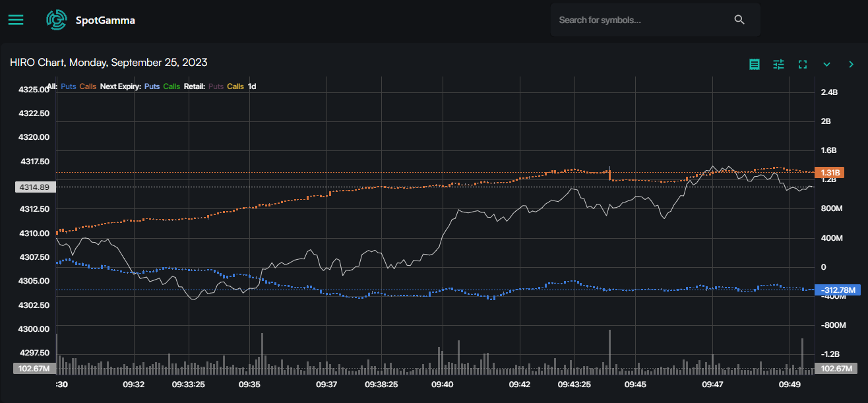Select the 1d timeframe option
This screenshot has width=868, height=403.
(x=252, y=86)
